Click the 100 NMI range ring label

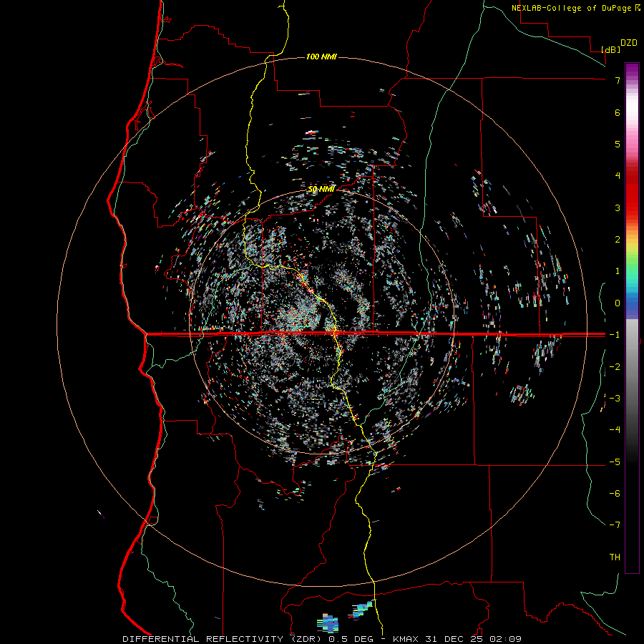pos(321,57)
